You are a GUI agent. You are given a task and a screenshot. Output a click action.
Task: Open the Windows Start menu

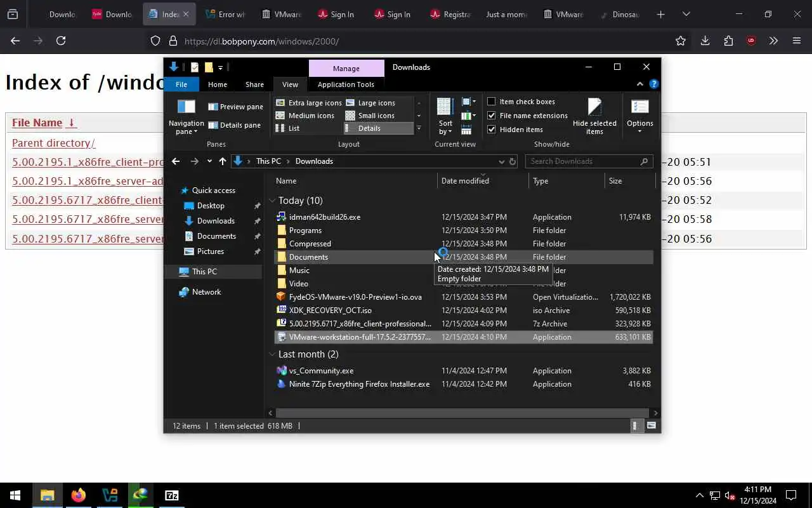coord(15,495)
